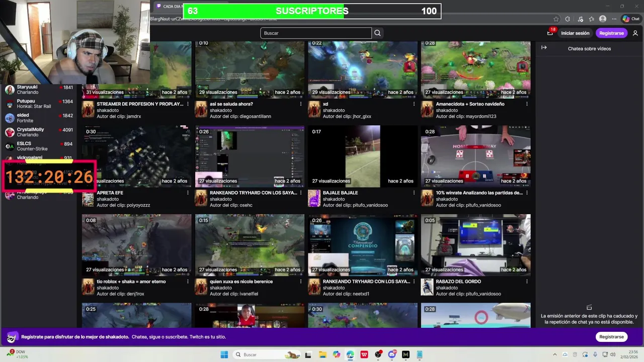Screen dimensions: 644x362
Task: Click clip author link 'diegosantillann'
Action: pyautogui.click(x=254, y=116)
